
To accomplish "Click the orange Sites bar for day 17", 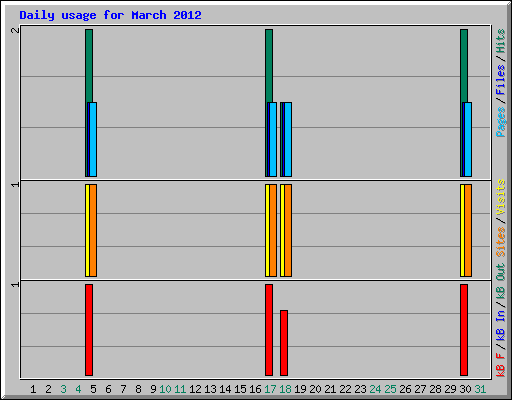I will pos(273,230).
